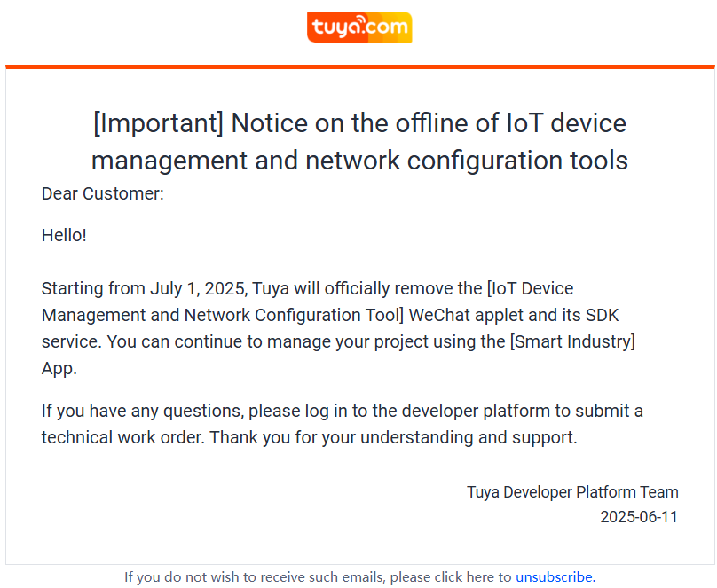Click the word App. ending the paragraph
This screenshot has width=717, height=588.
click(x=59, y=368)
